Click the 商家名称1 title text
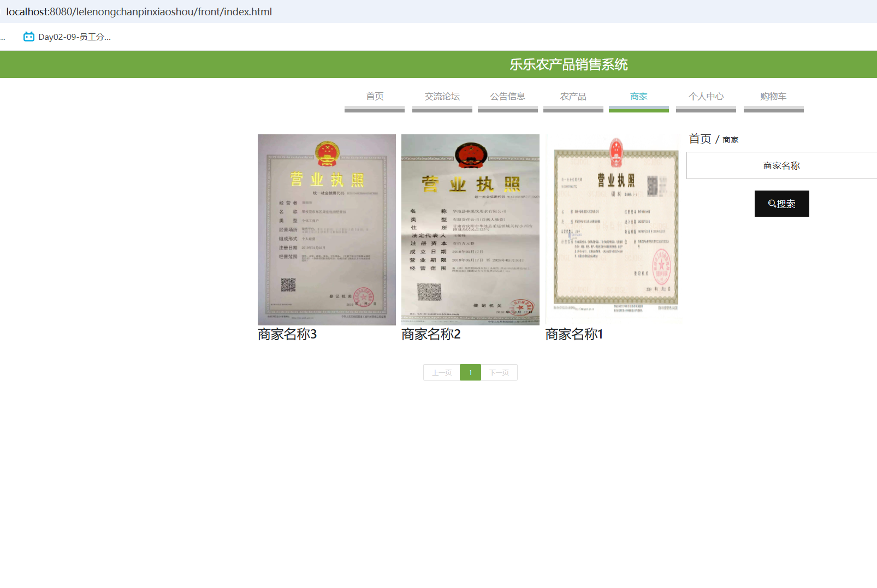The image size is (877, 588). [574, 334]
